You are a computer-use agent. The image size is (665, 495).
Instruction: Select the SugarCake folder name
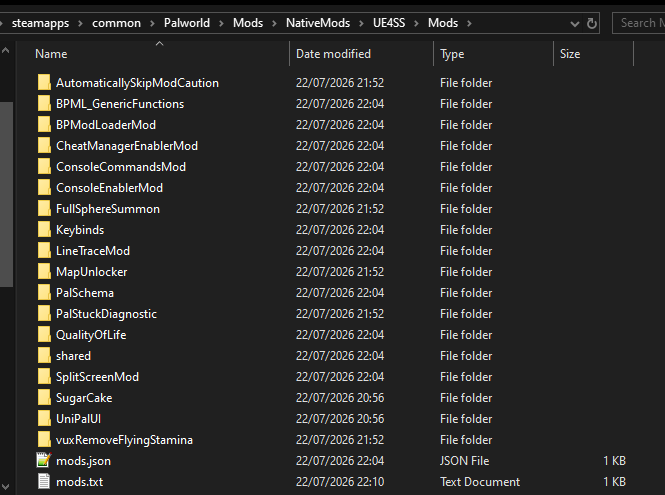click(84, 398)
